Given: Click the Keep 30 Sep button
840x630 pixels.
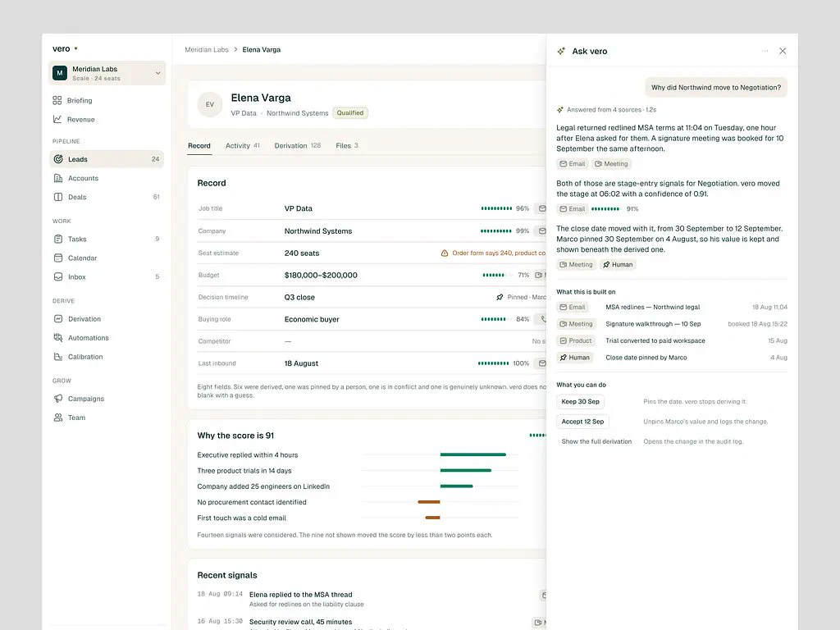Looking at the screenshot, I should pyautogui.click(x=580, y=402).
